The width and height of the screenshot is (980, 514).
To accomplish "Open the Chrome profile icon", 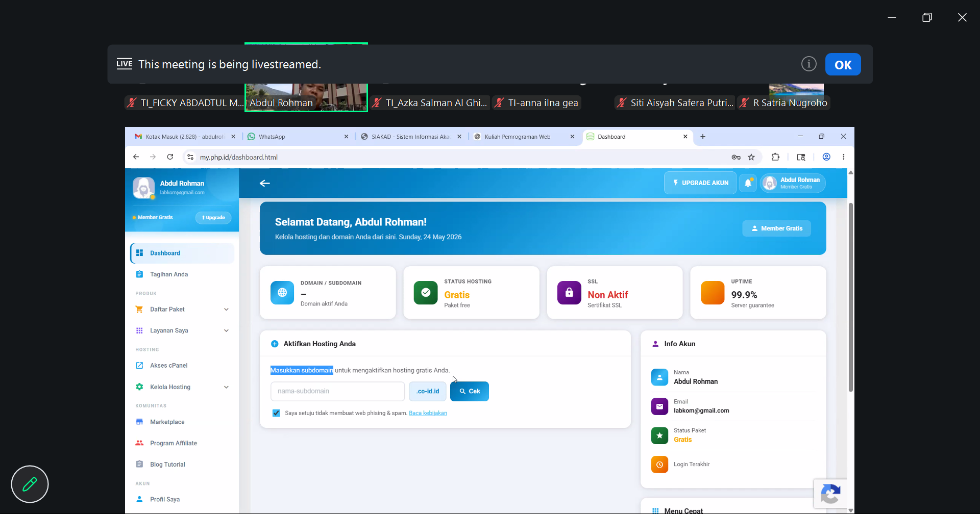I will [x=826, y=157].
